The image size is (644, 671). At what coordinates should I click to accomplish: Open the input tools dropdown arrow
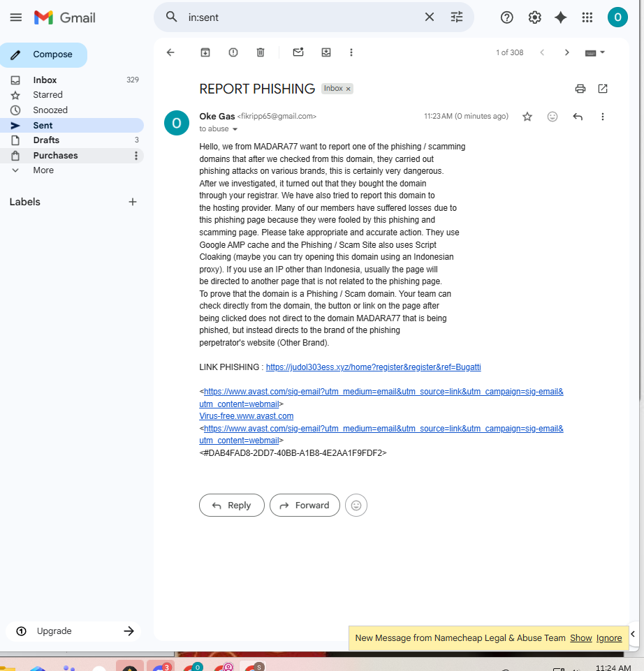602,52
